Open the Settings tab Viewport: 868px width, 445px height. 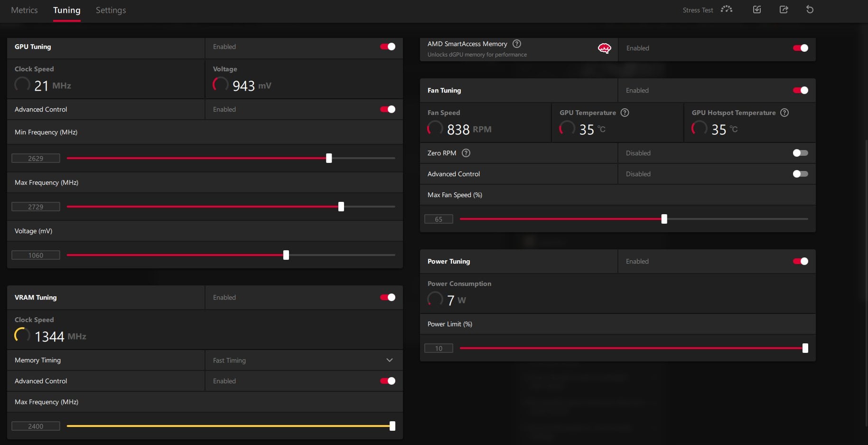pyautogui.click(x=111, y=10)
